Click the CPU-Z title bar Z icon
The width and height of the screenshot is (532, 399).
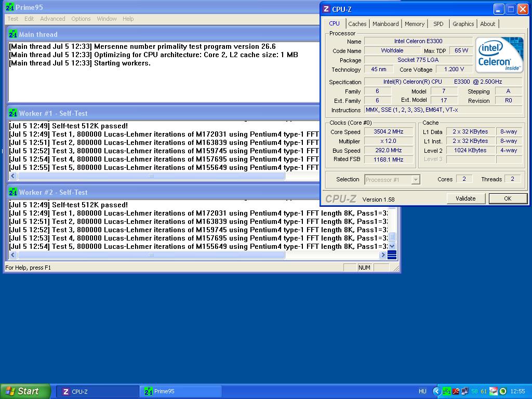tap(326, 9)
